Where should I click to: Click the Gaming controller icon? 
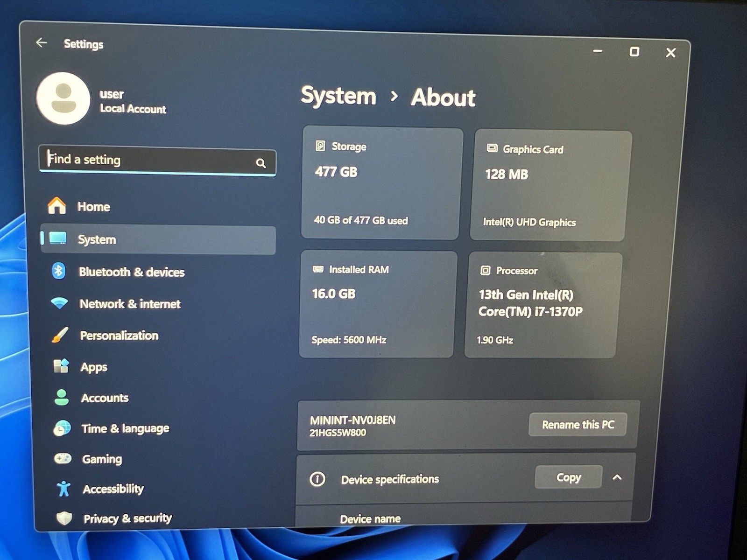(x=63, y=458)
